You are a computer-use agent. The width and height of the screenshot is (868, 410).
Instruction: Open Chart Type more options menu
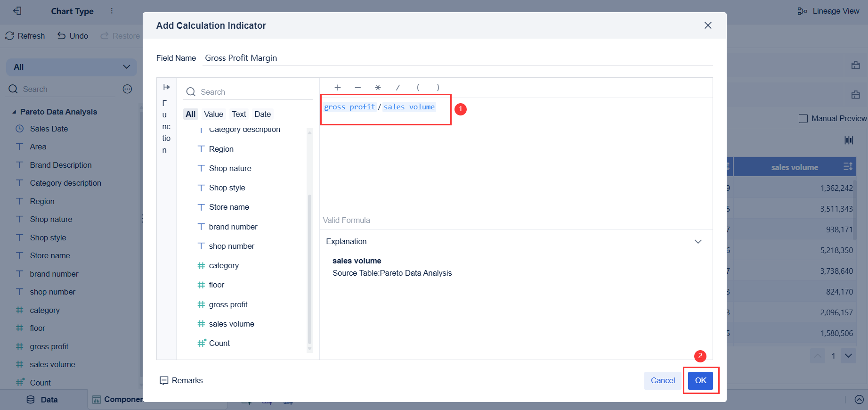tap(112, 11)
